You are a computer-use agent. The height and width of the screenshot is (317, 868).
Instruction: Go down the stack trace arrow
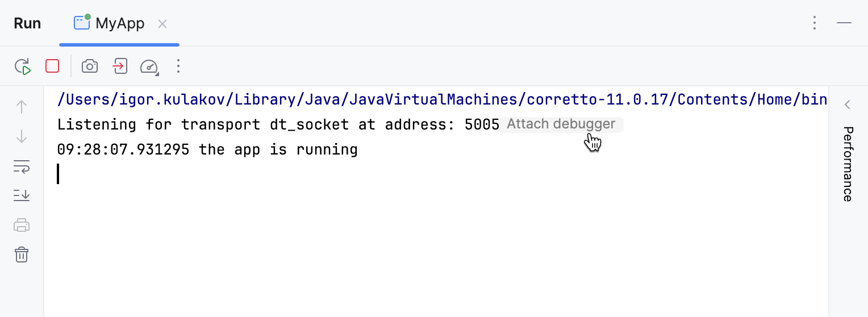click(x=22, y=136)
